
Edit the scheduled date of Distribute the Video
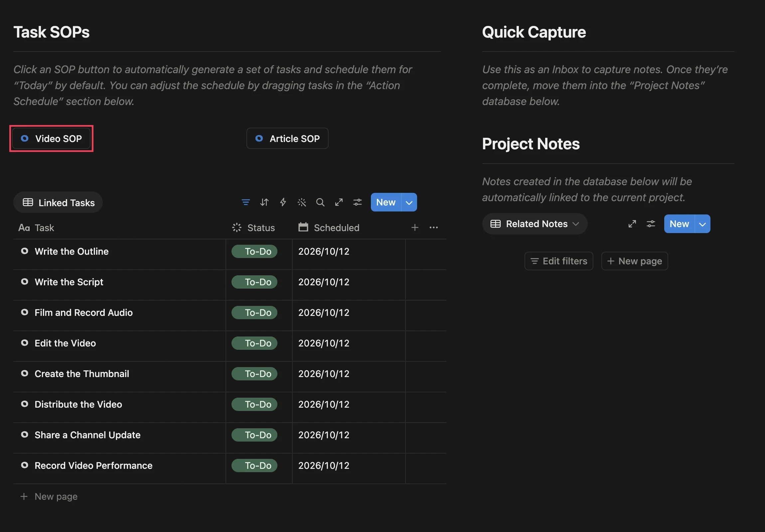click(x=324, y=405)
